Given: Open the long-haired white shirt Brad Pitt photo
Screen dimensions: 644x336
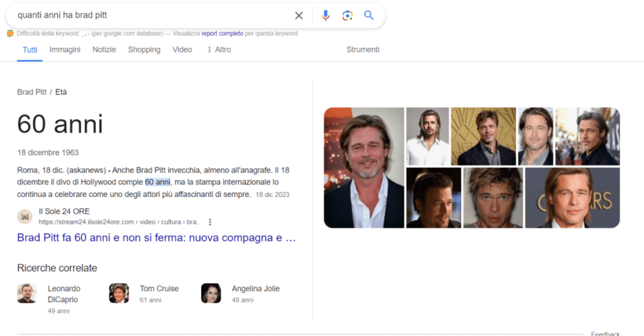Looking at the screenshot, I should pyautogui.click(x=428, y=137).
